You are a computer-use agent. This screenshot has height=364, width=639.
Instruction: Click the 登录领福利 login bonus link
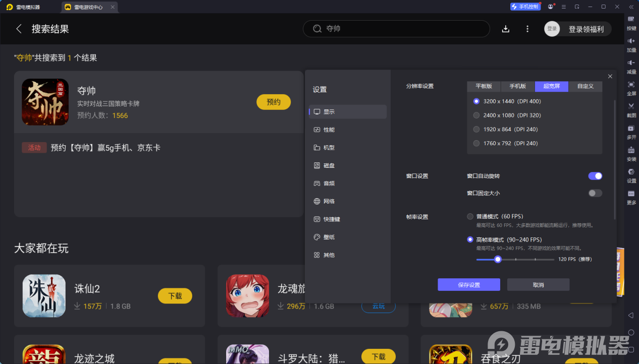pyautogui.click(x=586, y=29)
